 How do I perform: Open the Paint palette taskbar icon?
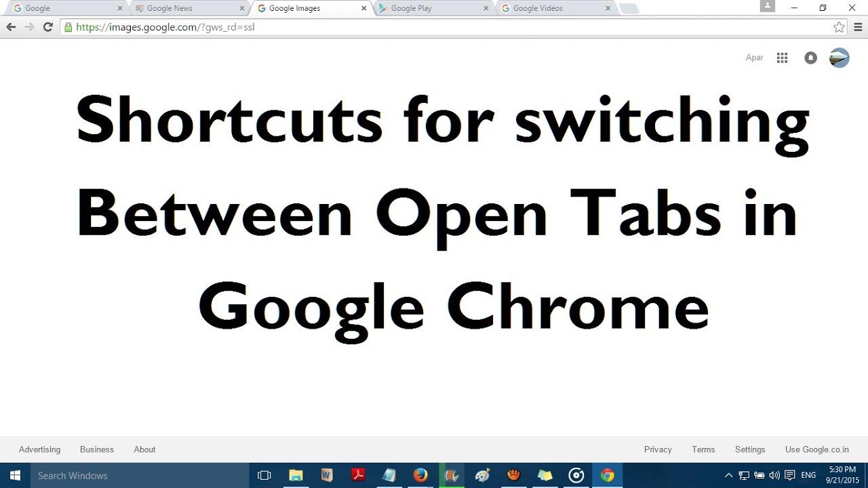click(x=483, y=476)
